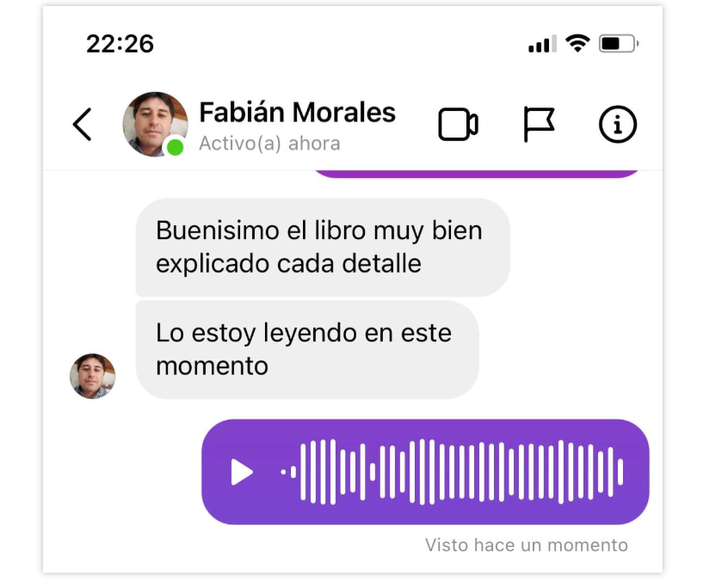This screenshot has width=728, height=583.
Task: Tap the 22:26 clock in the status bar
Action: click(x=120, y=44)
